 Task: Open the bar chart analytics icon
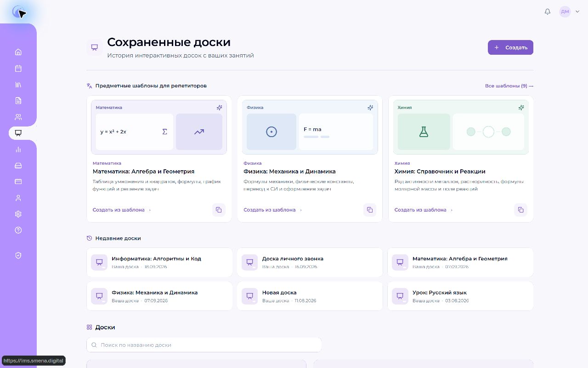coord(18,149)
